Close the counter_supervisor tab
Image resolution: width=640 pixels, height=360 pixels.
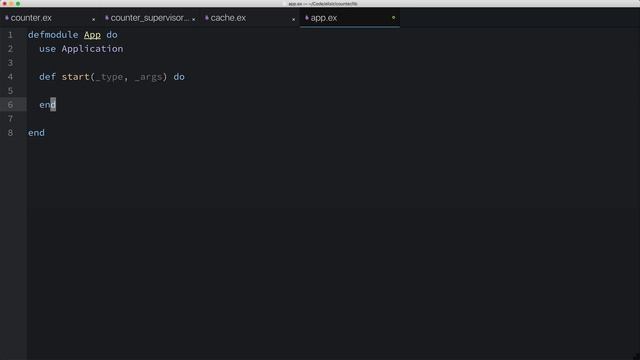pos(193,19)
